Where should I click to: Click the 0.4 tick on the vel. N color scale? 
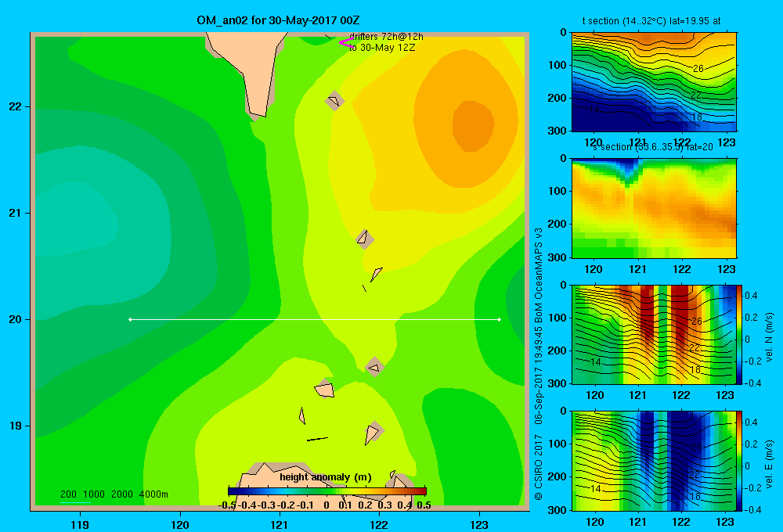(752, 296)
